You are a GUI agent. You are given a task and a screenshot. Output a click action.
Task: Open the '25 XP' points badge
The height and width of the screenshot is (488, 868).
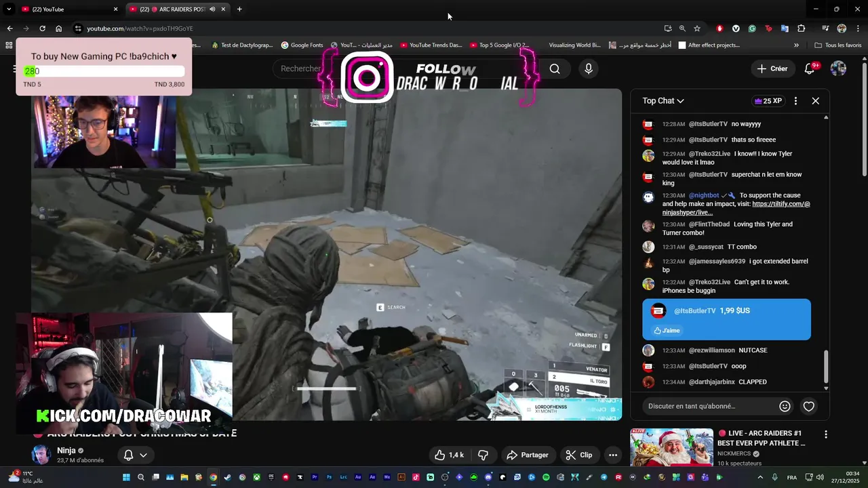click(x=768, y=101)
